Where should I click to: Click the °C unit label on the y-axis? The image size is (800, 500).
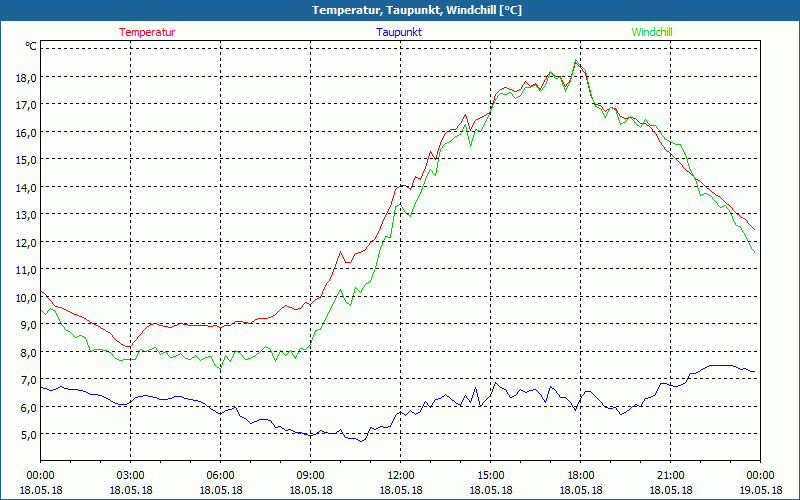31,46
